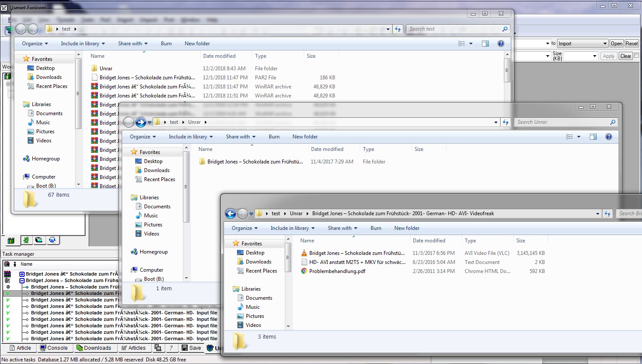Toggle the checkbox next to the Clear button
Screen dimensions: 642x364
click(x=636, y=56)
